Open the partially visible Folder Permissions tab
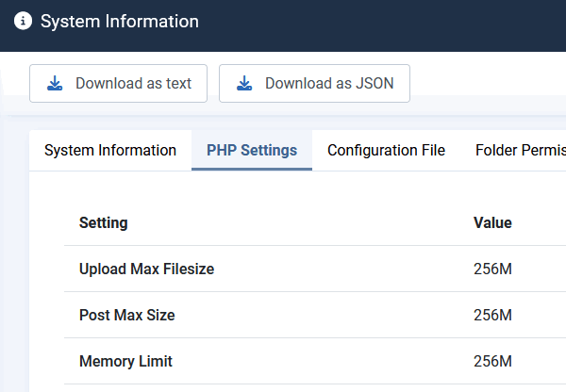Screen dimensions: 566x392 tap(520, 150)
